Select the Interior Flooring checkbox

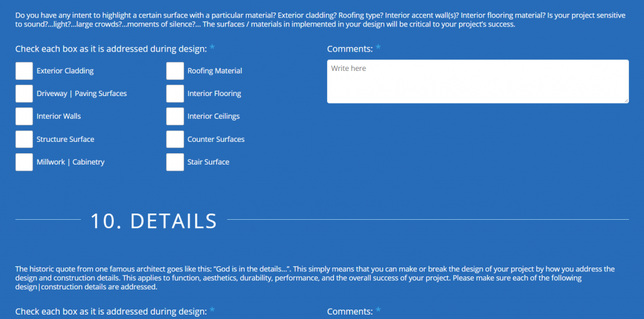tap(175, 94)
